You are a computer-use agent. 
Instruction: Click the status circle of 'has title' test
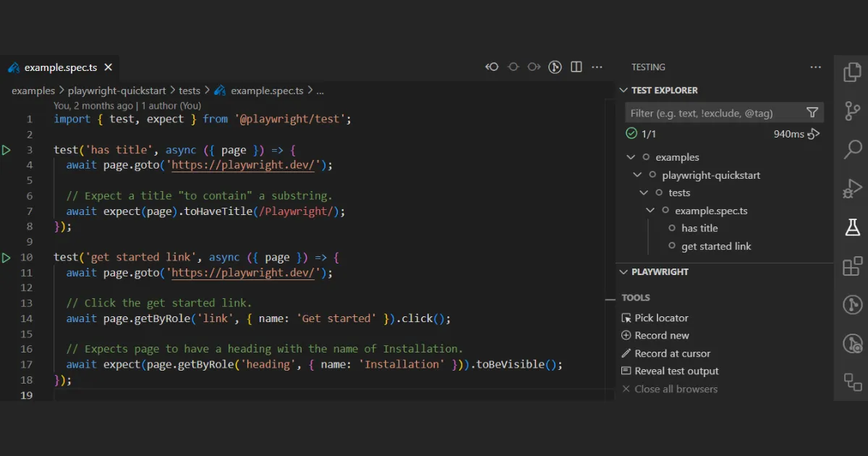pos(672,228)
